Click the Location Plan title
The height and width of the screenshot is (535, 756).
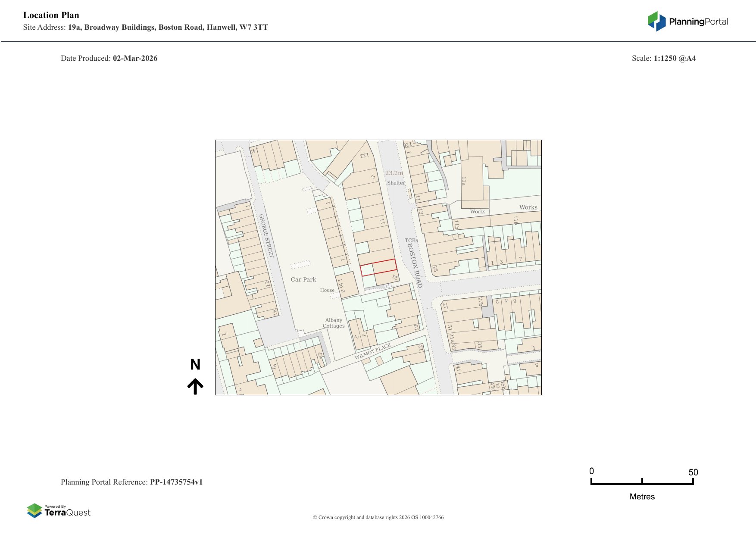pos(51,15)
